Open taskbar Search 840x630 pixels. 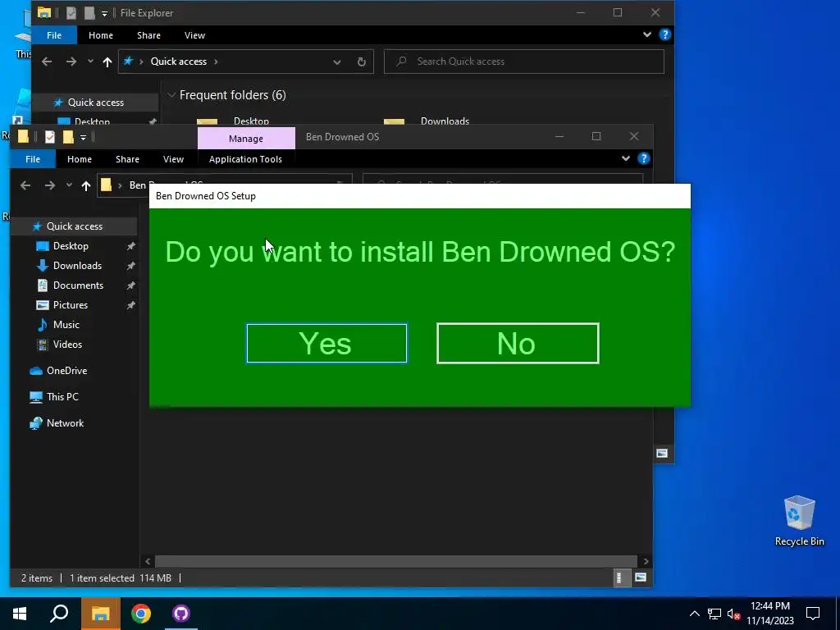59,614
